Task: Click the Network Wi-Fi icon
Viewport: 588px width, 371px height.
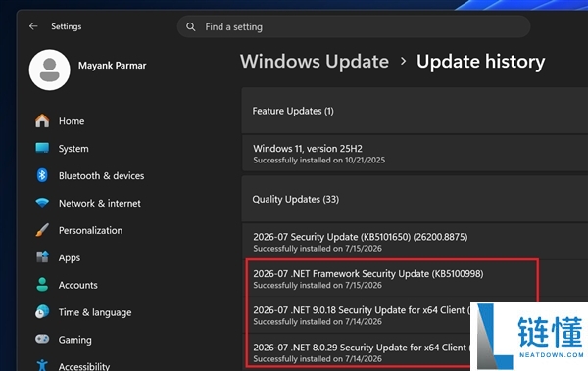Action: [x=42, y=203]
